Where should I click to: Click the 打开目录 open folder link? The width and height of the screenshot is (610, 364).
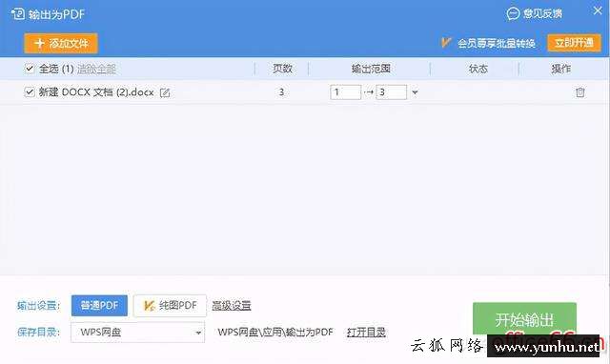pos(366,333)
